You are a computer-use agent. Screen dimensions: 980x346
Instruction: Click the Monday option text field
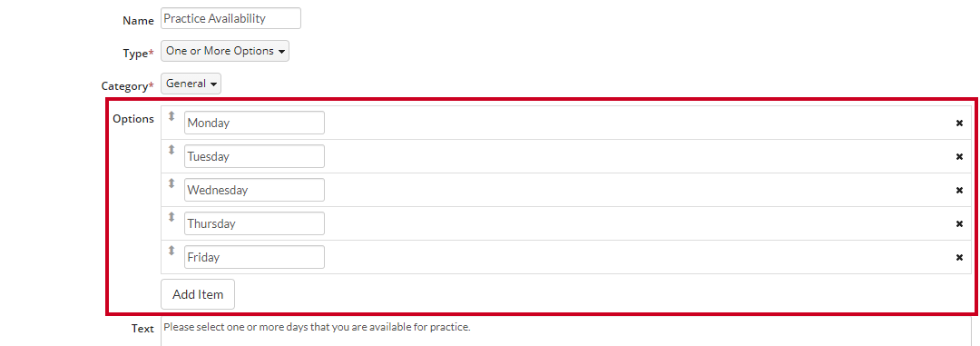254,123
